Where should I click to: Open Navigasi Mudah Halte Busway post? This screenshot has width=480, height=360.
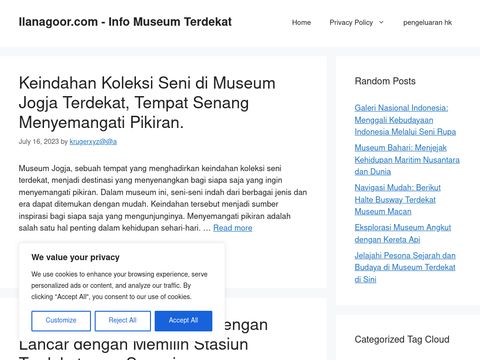(397, 200)
